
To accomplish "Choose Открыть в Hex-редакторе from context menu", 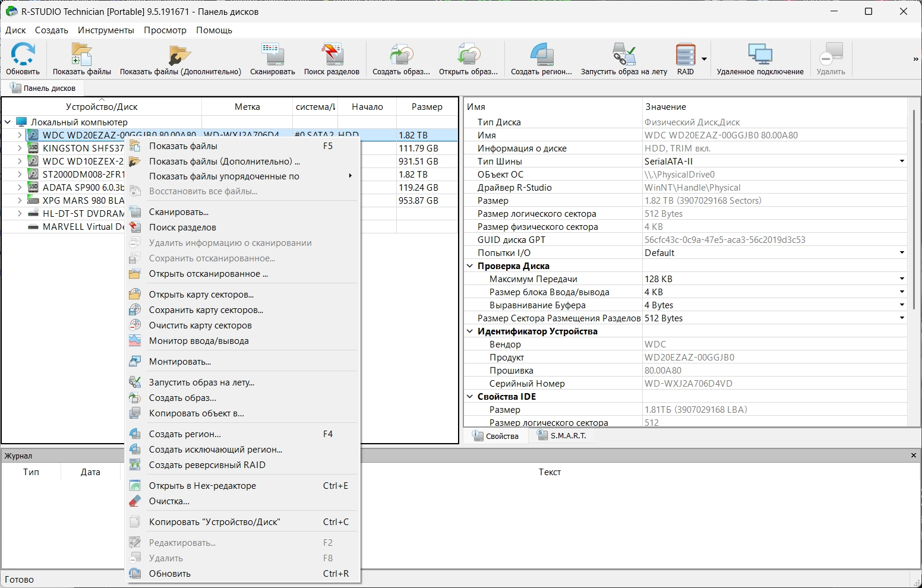I will (x=202, y=486).
